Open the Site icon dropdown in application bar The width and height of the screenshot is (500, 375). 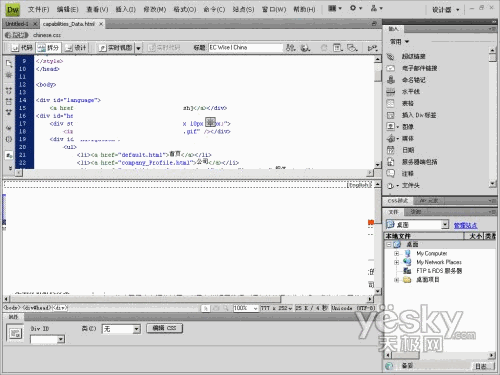pyautogui.click(x=377, y=8)
